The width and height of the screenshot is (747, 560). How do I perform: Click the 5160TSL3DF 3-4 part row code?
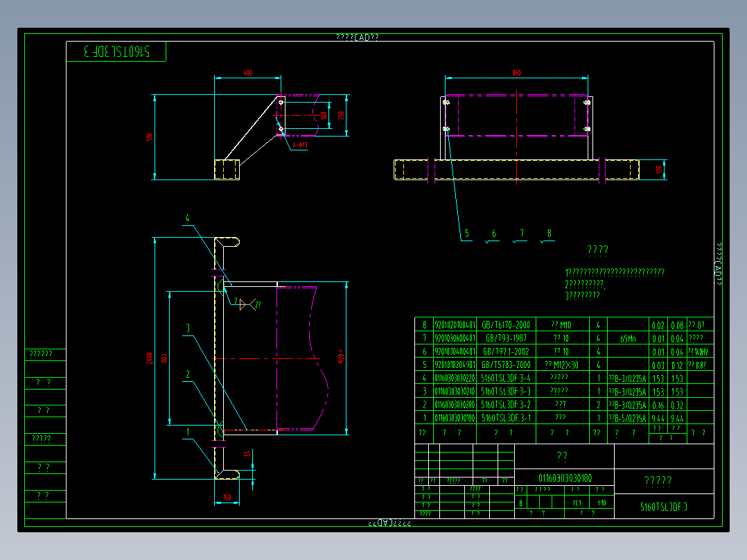(506, 378)
